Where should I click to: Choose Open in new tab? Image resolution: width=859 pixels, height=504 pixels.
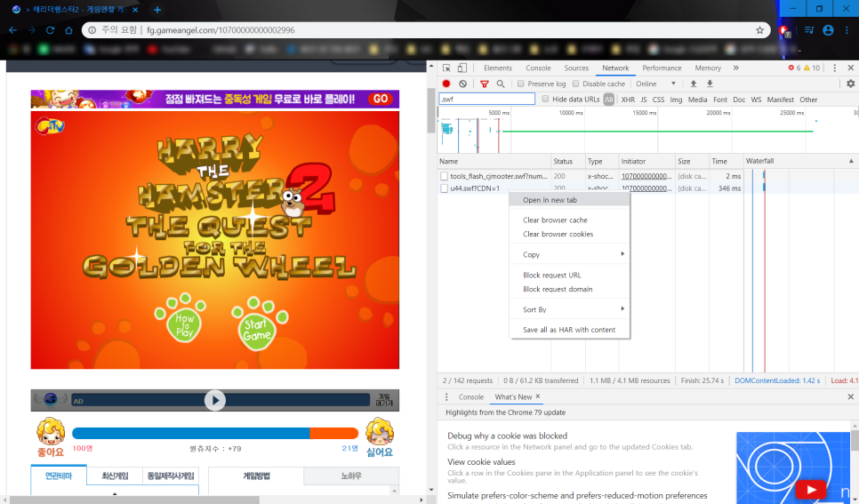(569, 200)
